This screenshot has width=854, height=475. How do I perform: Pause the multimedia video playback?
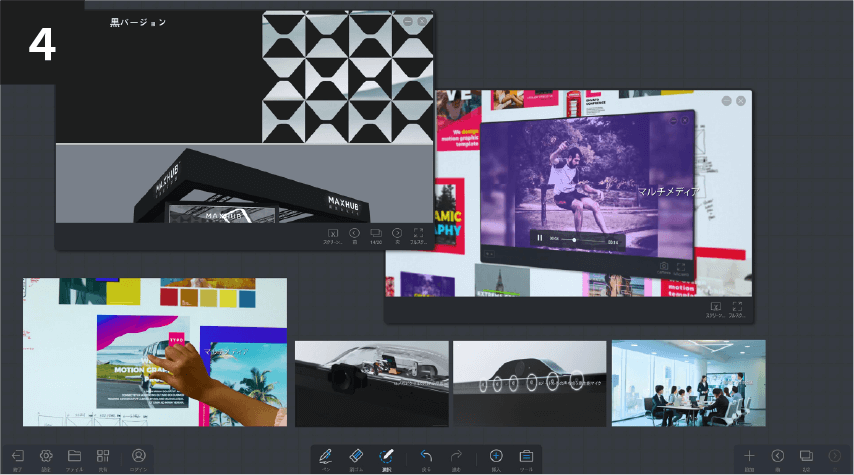point(540,238)
